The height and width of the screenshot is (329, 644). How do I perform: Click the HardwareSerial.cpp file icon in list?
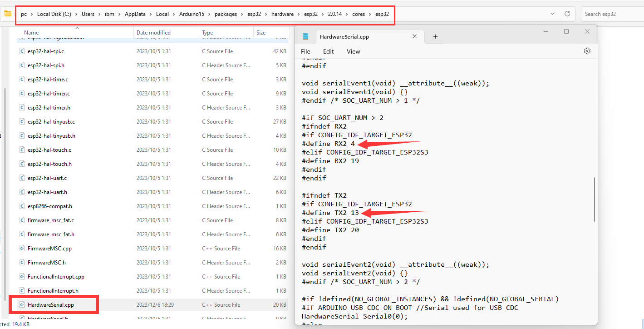click(x=22, y=305)
